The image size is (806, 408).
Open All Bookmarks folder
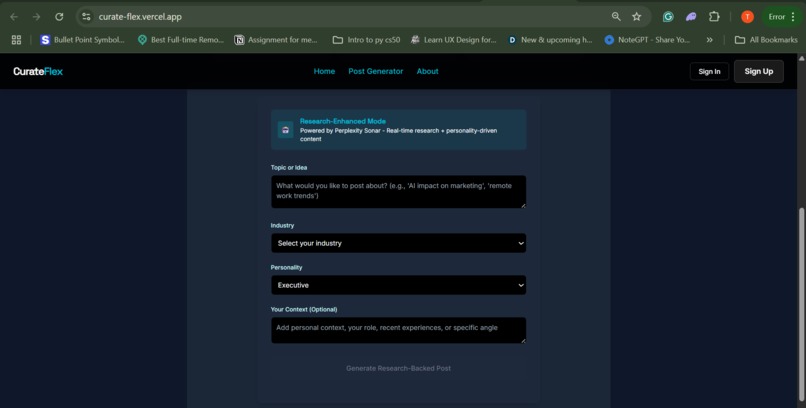click(x=766, y=40)
